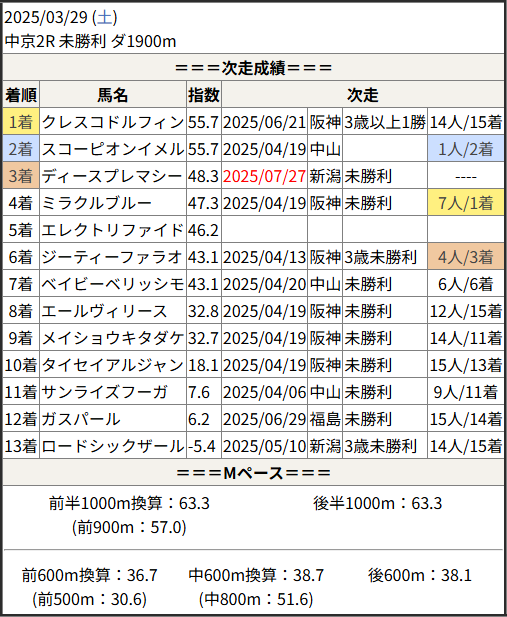Click the 次走 column header
The height and width of the screenshot is (617, 507).
click(363, 94)
